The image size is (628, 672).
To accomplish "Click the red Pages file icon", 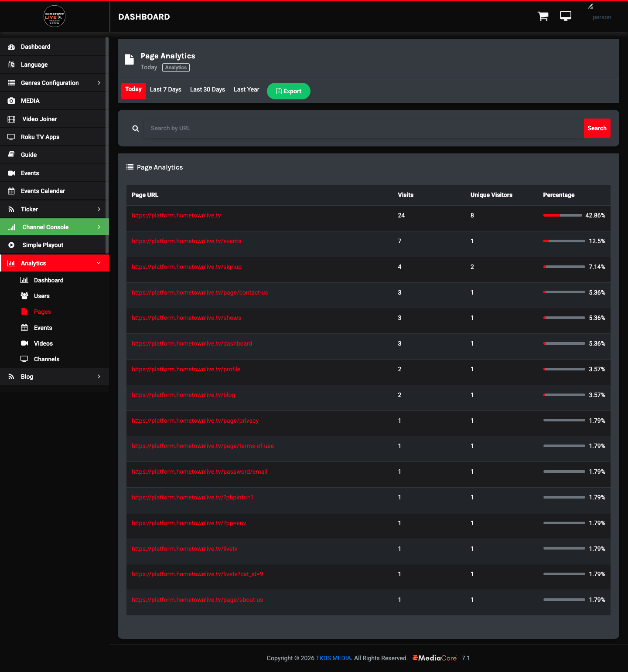I will [x=24, y=312].
